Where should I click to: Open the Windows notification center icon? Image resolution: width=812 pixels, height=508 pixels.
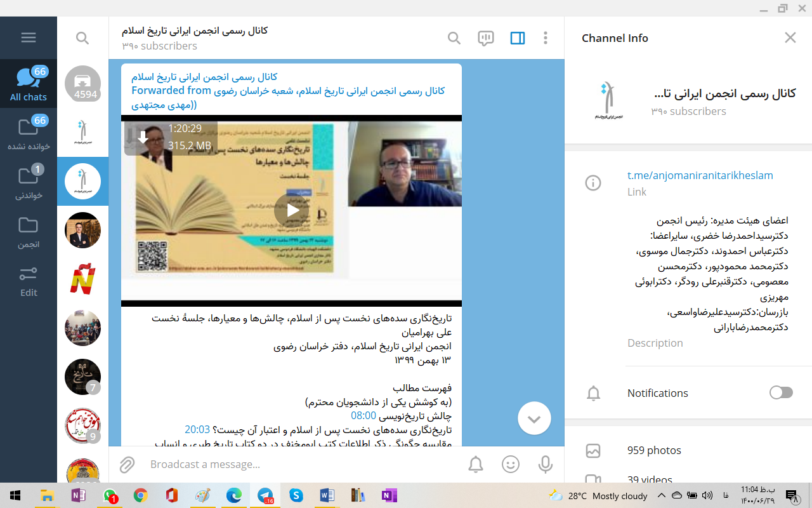tap(791, 495)
